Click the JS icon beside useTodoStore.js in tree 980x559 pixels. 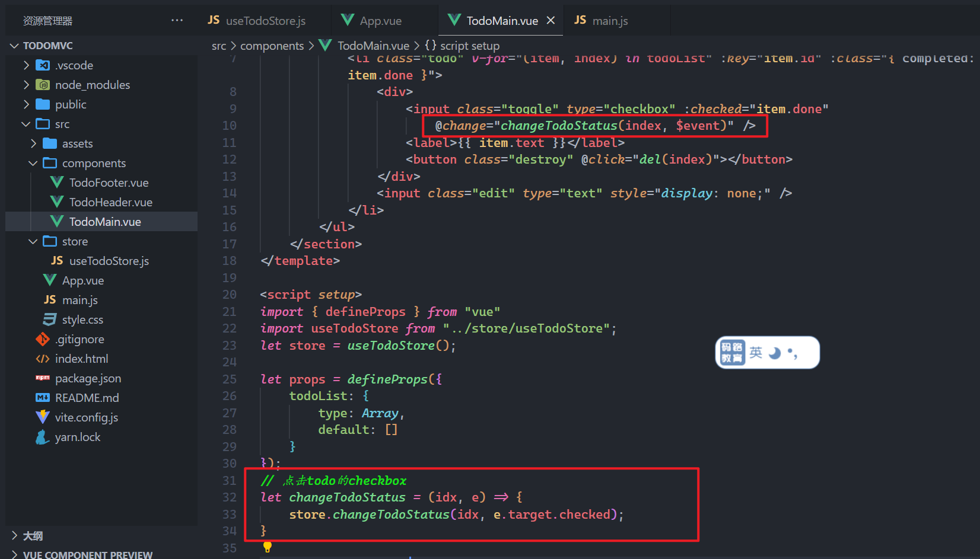[57, 261]
